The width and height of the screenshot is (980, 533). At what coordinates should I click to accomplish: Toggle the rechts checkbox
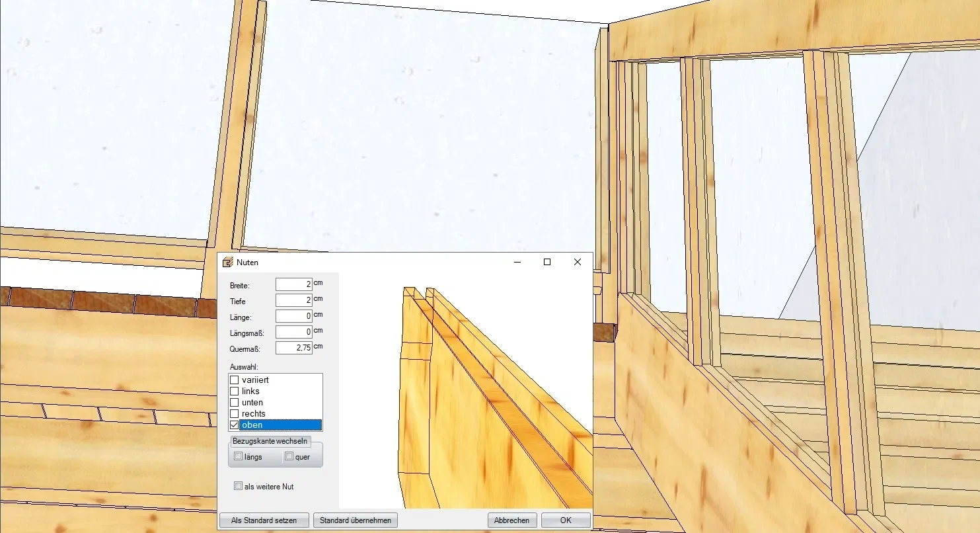tap(234, 414)
